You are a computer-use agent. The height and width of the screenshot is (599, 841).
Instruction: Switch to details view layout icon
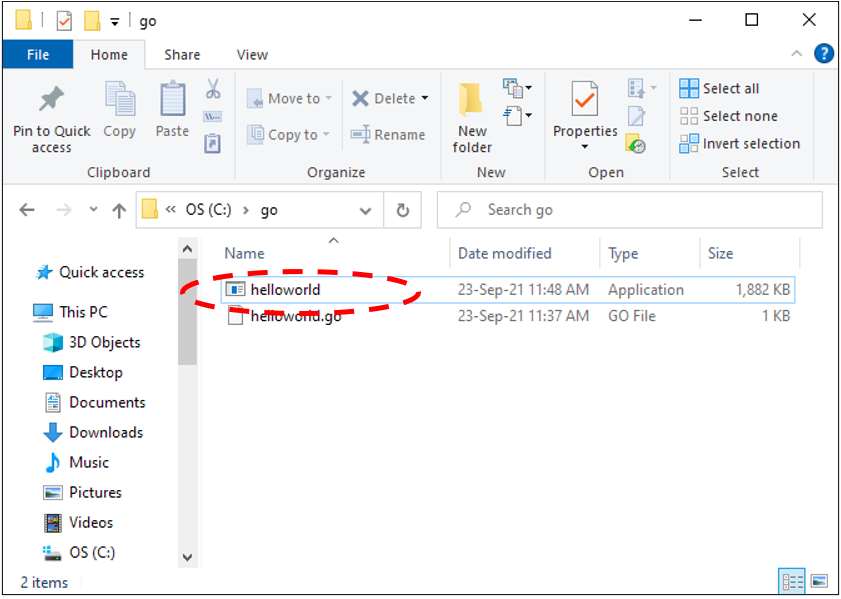click(792, 581)
